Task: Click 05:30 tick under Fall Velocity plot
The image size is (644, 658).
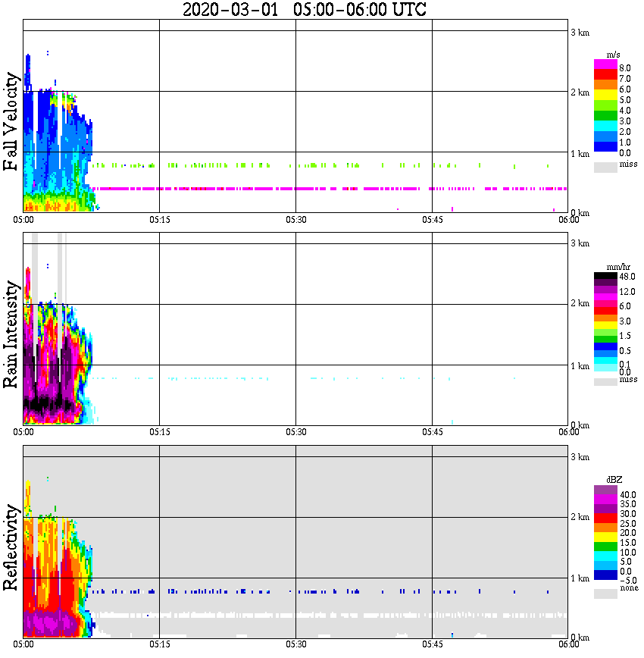Action: pyautogui.click(x=296, y=220)
